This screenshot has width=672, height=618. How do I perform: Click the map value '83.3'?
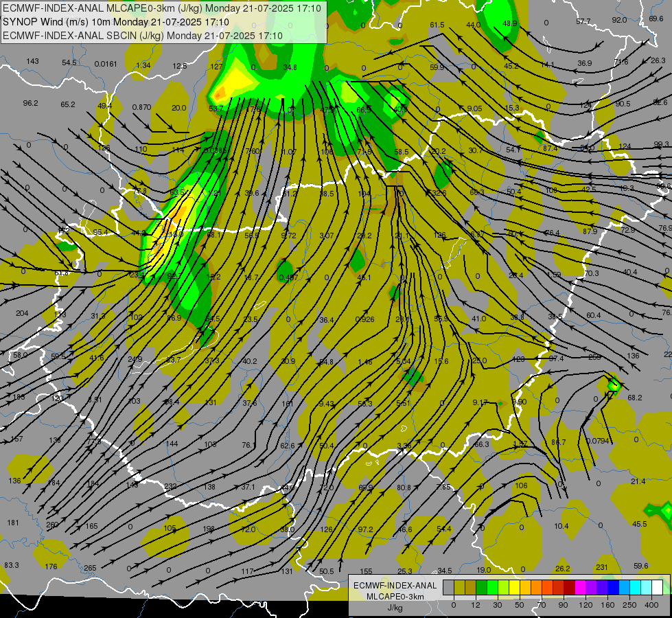pos(12,565)
